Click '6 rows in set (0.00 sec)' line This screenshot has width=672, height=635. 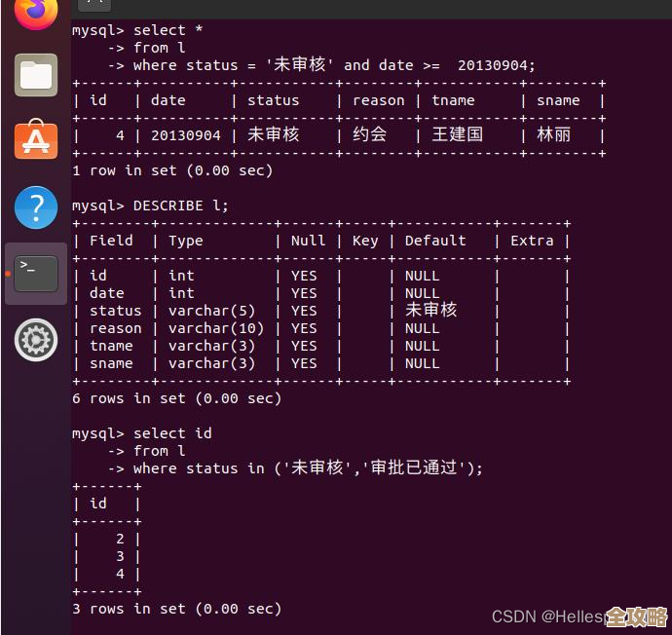[x=177, y=399]
